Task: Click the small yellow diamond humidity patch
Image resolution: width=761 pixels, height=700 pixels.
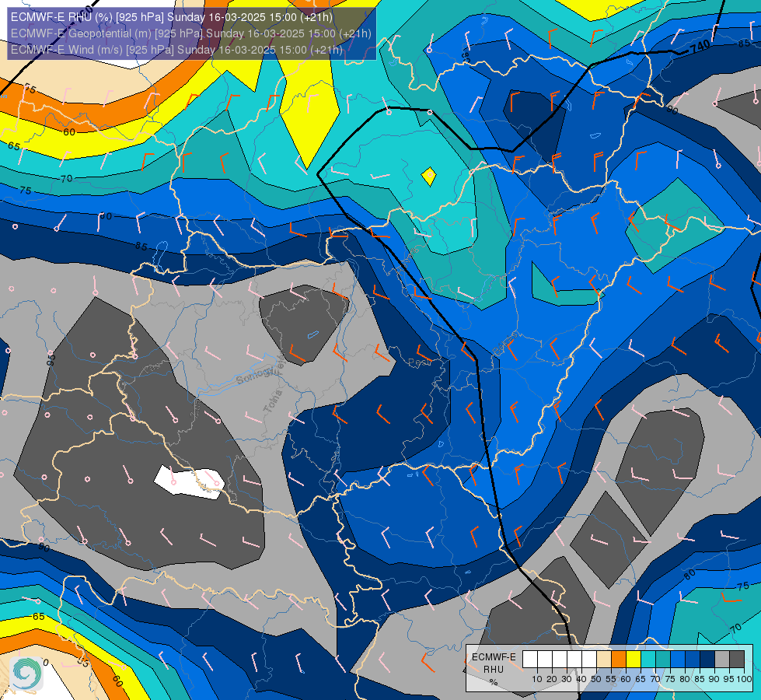Action: point(428,176)
